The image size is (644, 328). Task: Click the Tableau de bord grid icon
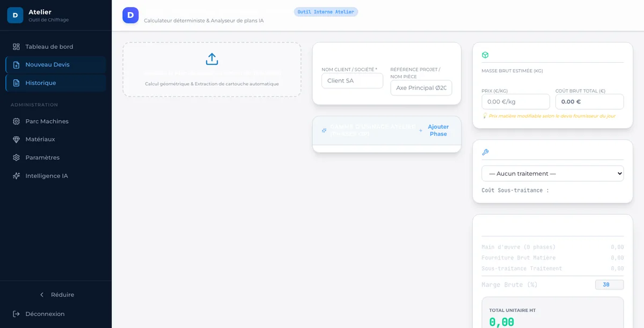point(16,47)
